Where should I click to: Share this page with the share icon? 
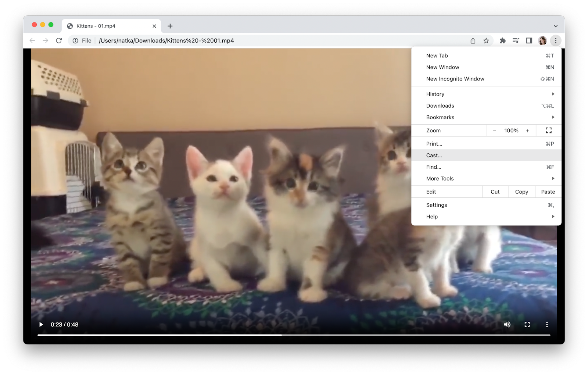(473, 40)
